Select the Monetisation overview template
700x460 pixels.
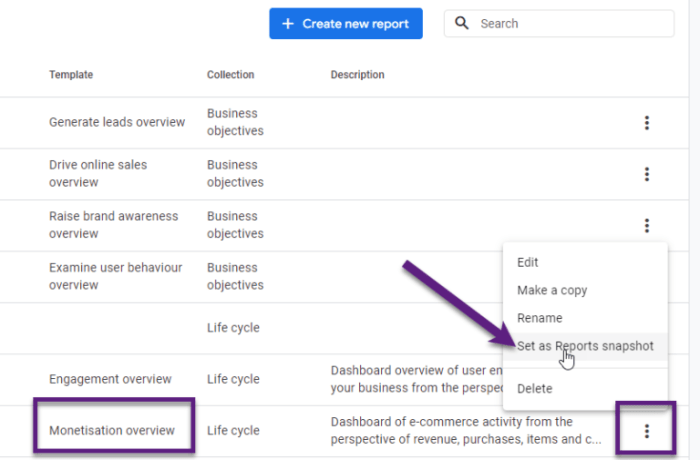pyautogui.click(x=112, y=431)
